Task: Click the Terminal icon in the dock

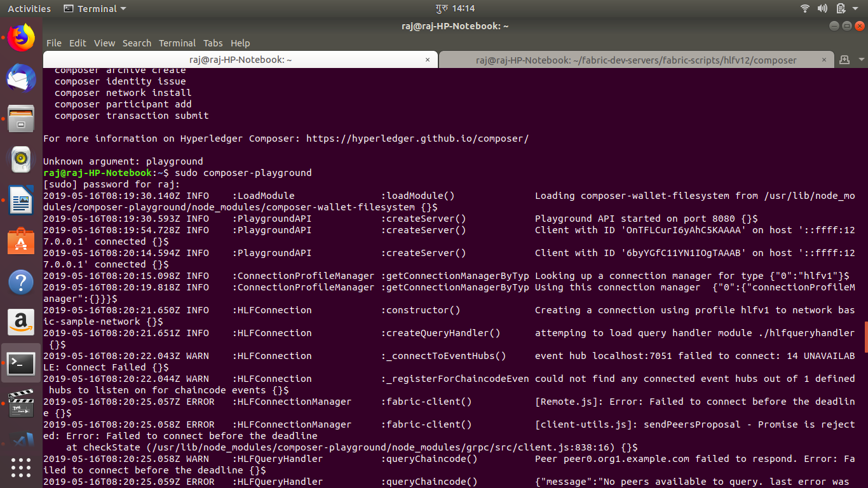Action: click(21, 363)
